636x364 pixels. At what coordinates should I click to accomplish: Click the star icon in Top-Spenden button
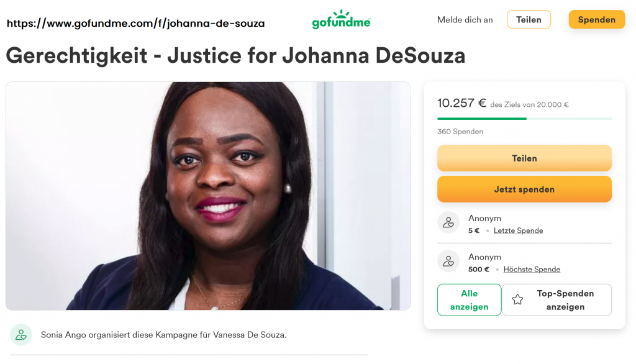click(x=517, y=300)
